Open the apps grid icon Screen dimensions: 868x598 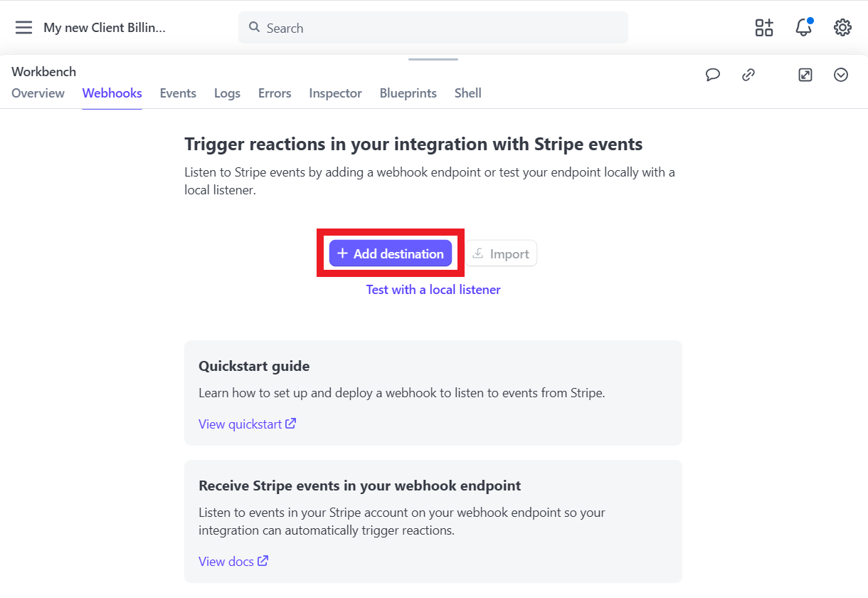pos(764,28)
